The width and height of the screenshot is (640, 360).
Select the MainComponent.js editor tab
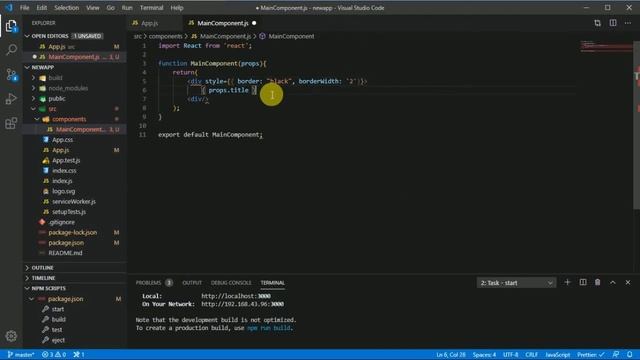pyautogui.click(x=223, y=23)
